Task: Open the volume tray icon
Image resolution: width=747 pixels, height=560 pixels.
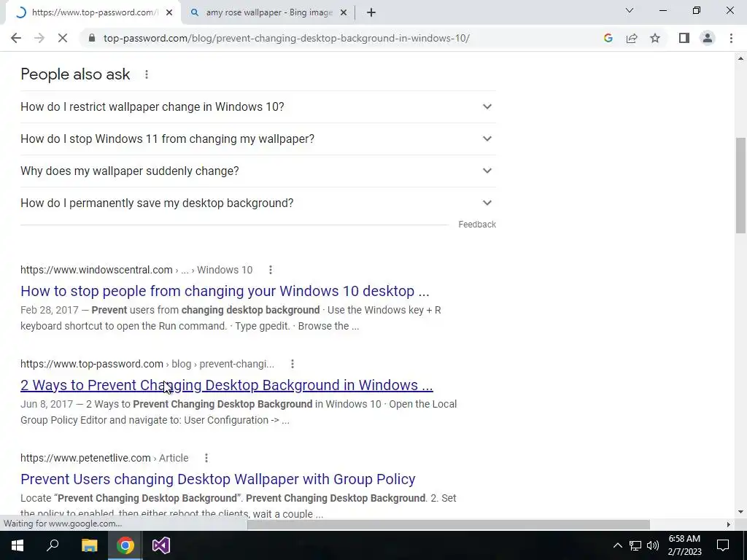Action: click(x=653, y=545)
